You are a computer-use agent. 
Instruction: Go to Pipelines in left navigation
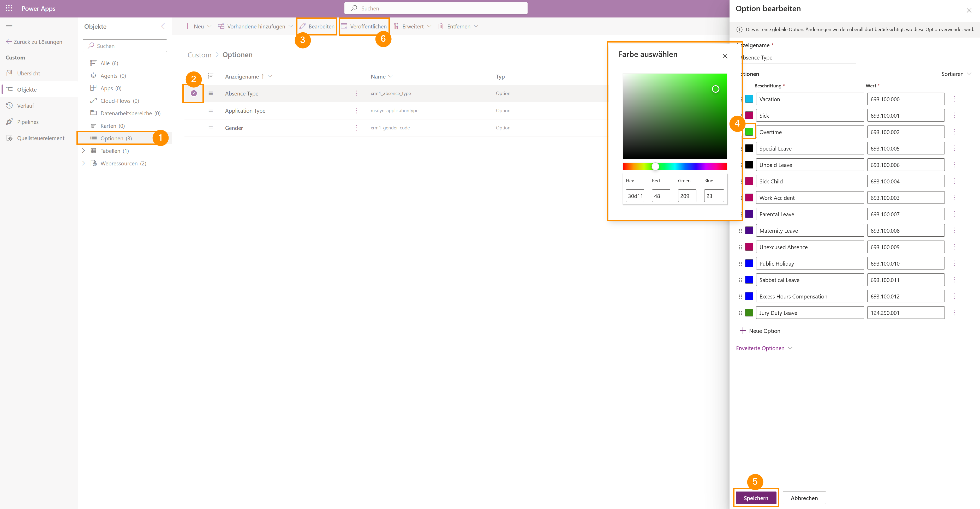coord(27,122)
